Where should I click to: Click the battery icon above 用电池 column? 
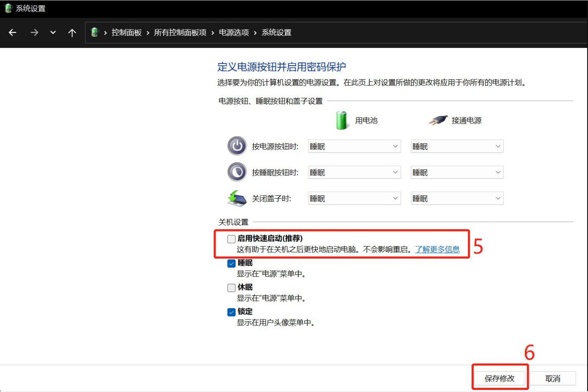click(341, 120)
